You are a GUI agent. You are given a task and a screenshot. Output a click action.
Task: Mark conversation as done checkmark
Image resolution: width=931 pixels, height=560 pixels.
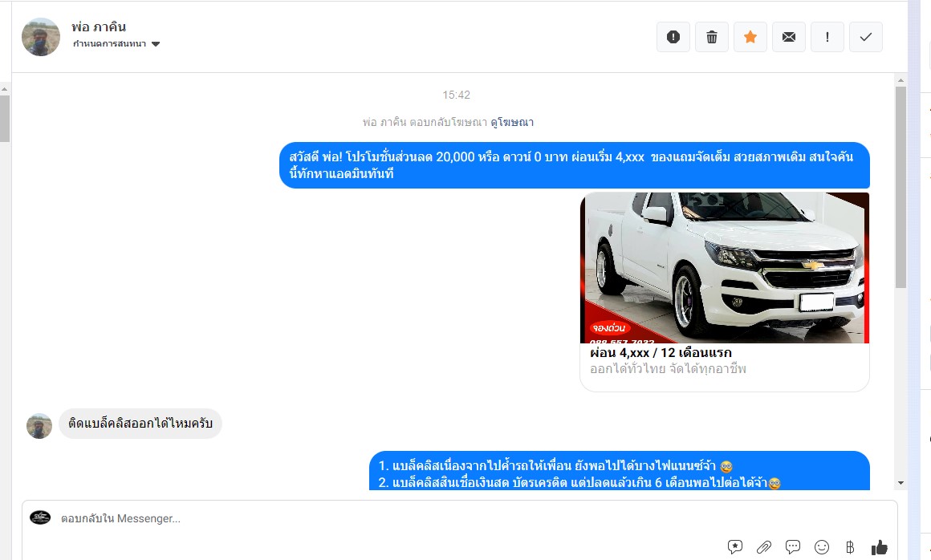coord(866,37)
